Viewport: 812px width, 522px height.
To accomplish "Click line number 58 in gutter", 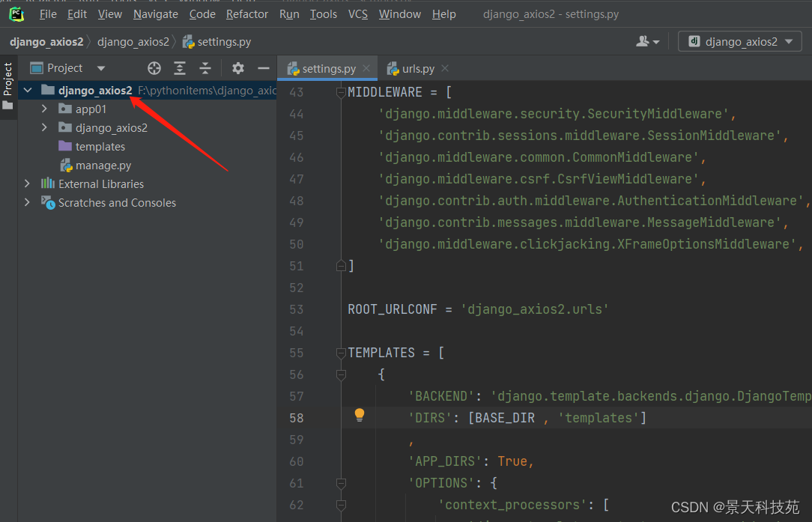I will click(296, 418).
